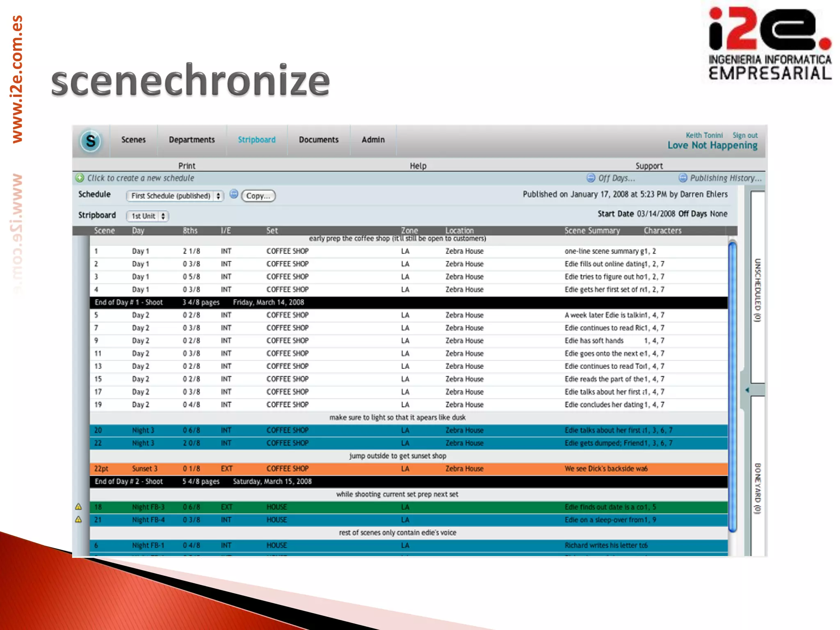Click warning triangle on scene 21 row

point(79,520)
